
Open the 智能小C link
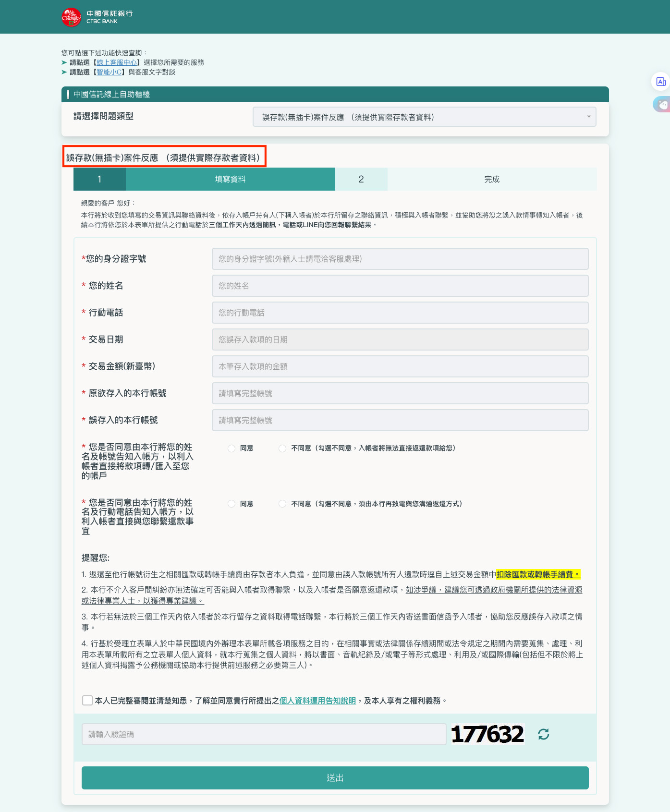pos(109,72)
